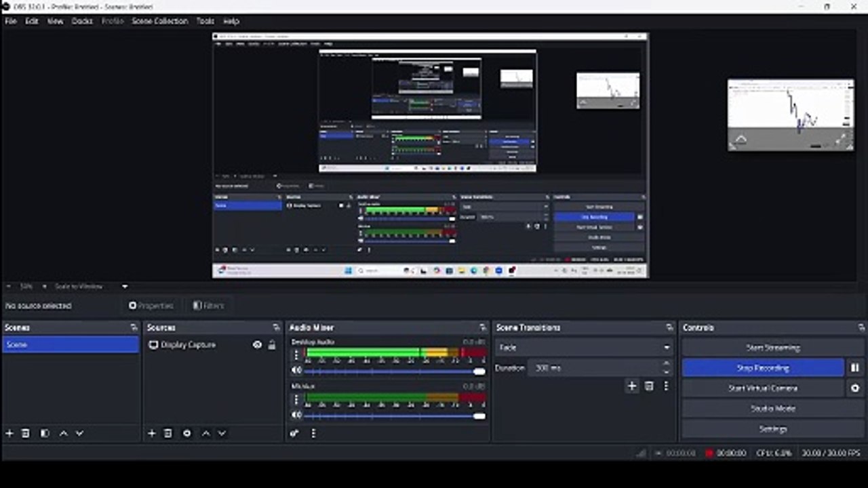Decrease transition Duration with down arrow
The height and width of the screenshot is (488, 868).
point(666,371)
